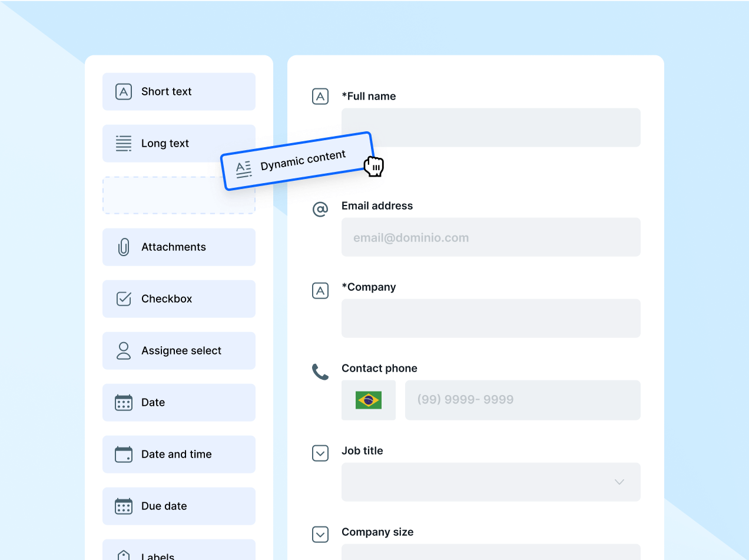This screenshot has width=749, height=560.
Task: Select the Dynamic content field card
Action: (x=297, y=161)
